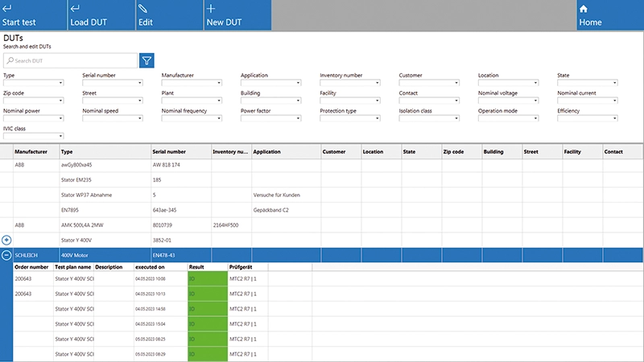The height and width of the screenshot is (362, 644).
Task: Expand the Stator Y 400V row
Action: point(6,240)
